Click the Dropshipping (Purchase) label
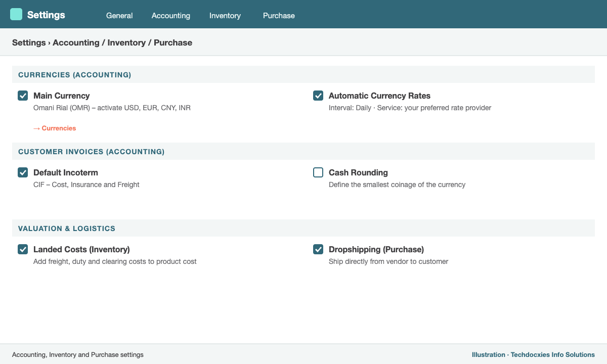Viewport: 607px width, 364px height. (x=376, y=249)
